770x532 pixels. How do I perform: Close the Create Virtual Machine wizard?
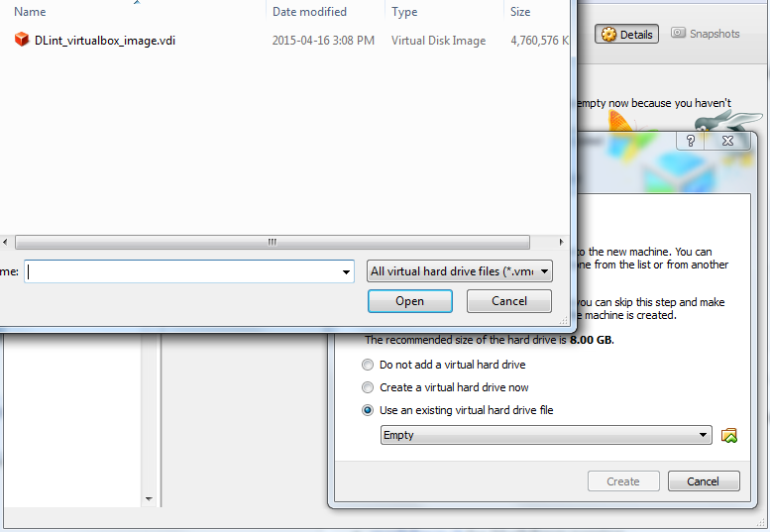(x=727, y=141)
